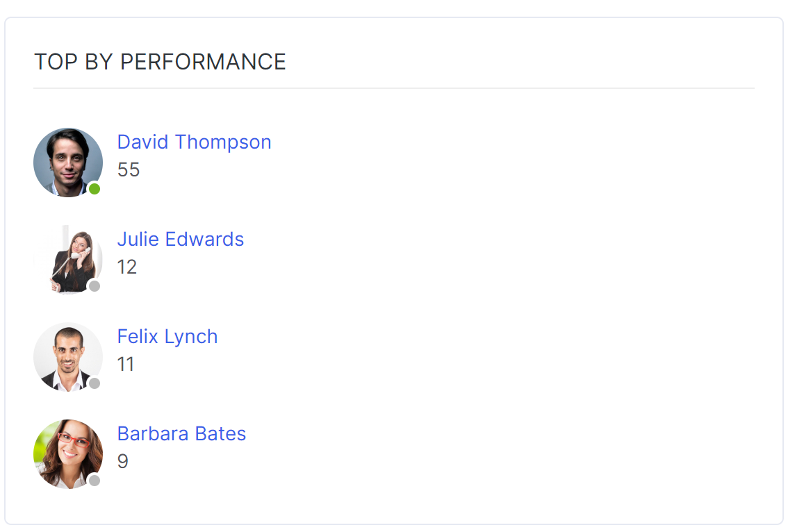Click the gray offline status dot on Felix's avatar

(x=95, y=383)
